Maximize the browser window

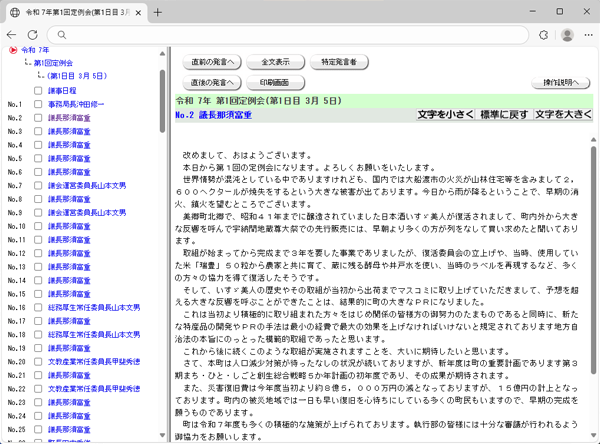(559, 11)
